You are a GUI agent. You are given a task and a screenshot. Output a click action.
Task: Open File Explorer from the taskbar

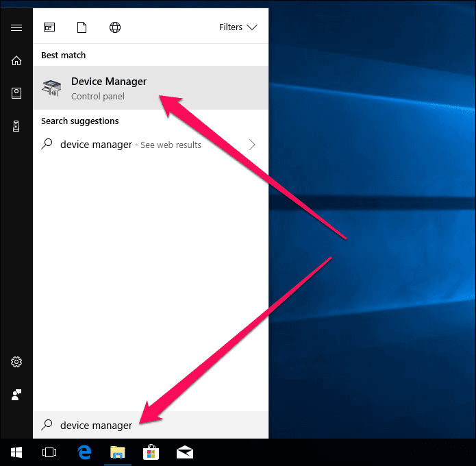(x=118, y=452)
